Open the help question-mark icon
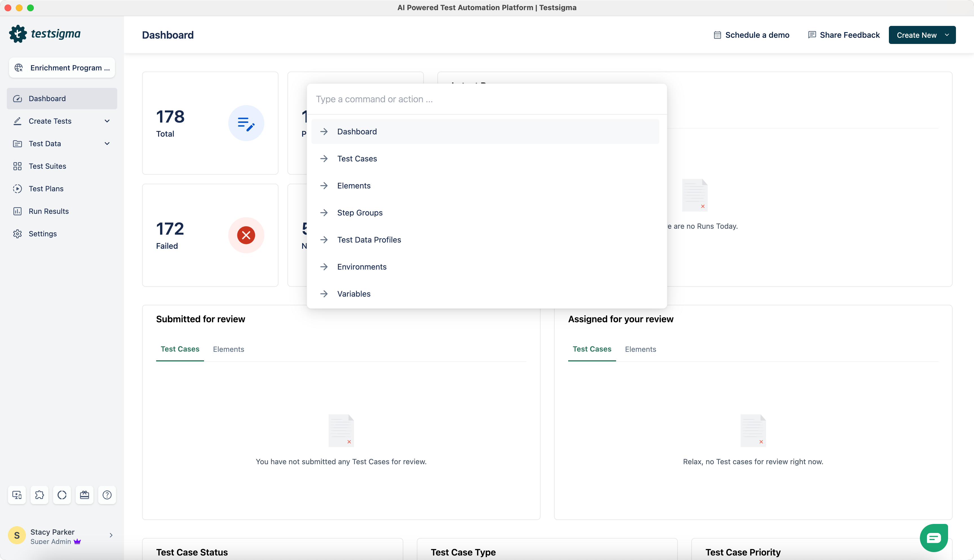 click(x=107, y=495)
